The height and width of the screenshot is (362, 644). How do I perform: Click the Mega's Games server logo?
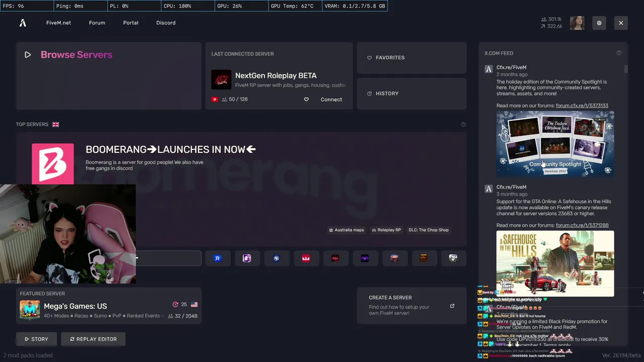tap(30, 310)
